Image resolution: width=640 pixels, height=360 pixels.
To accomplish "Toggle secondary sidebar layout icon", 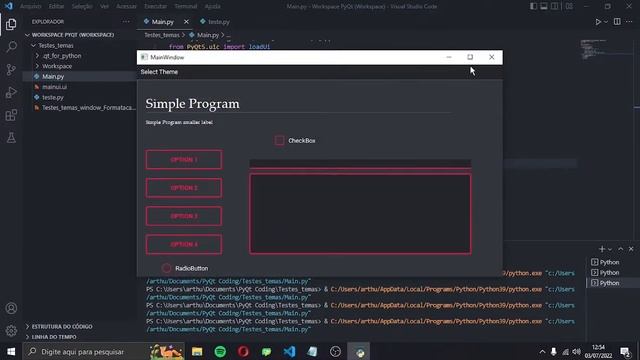I will tap(555, 6).
